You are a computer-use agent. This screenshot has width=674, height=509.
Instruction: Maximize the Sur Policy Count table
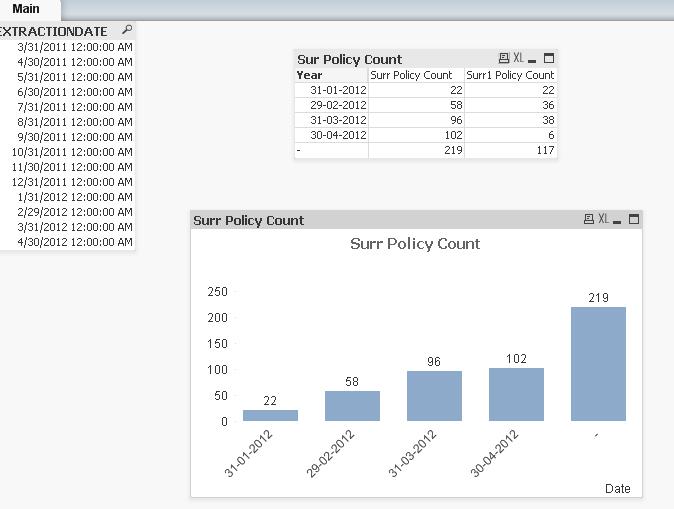point(549,58)
